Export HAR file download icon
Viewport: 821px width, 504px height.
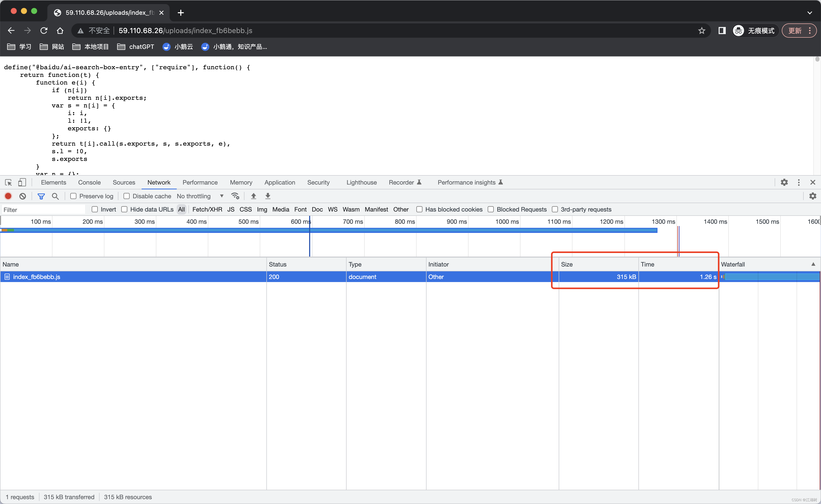[268, 196]
